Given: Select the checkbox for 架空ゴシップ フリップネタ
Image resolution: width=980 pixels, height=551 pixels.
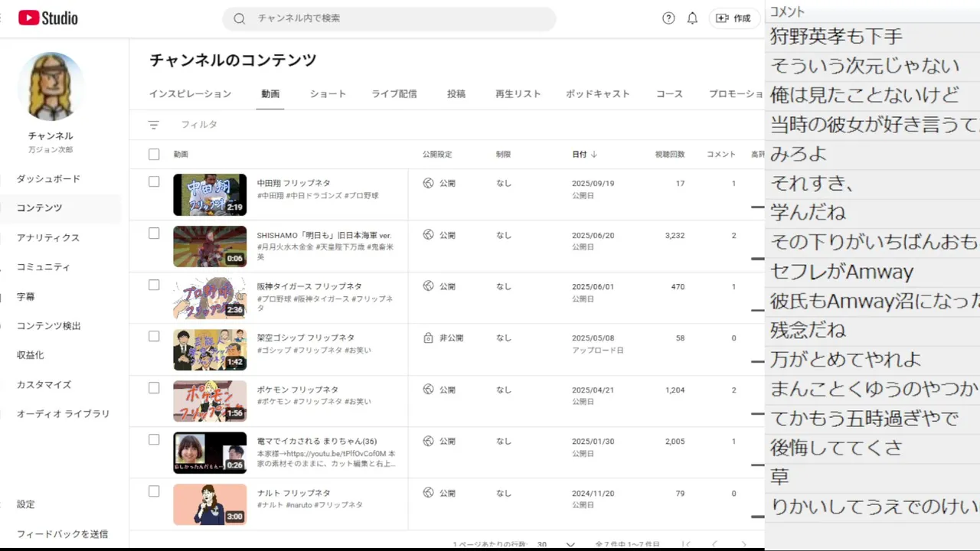Looking at the screenshot, I should tap(154, 336).
